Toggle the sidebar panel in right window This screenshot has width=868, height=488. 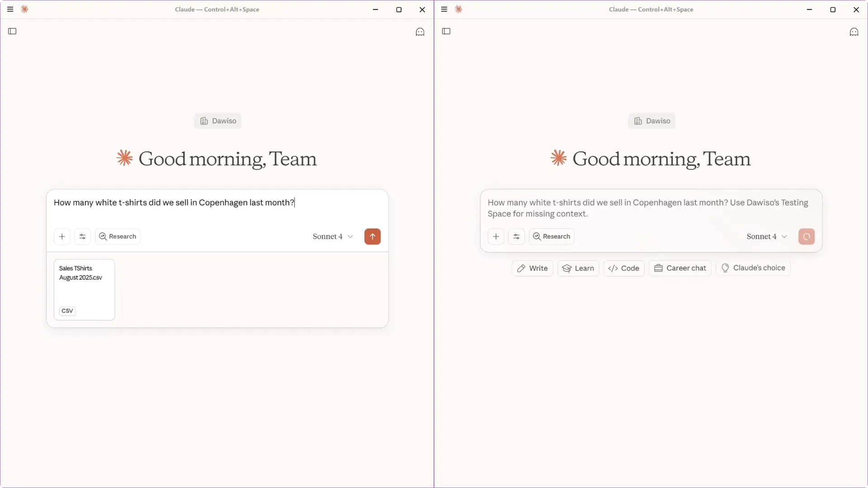point(446,31)
